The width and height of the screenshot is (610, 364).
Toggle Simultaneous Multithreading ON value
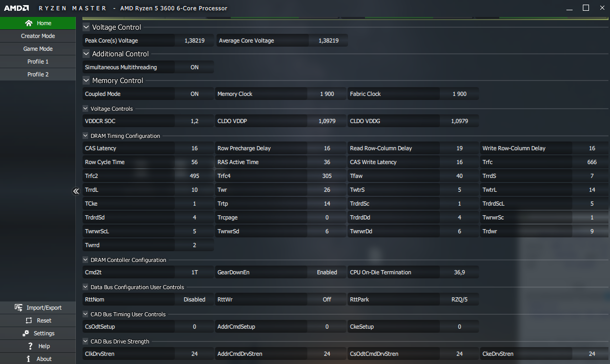tap(194, 67)
